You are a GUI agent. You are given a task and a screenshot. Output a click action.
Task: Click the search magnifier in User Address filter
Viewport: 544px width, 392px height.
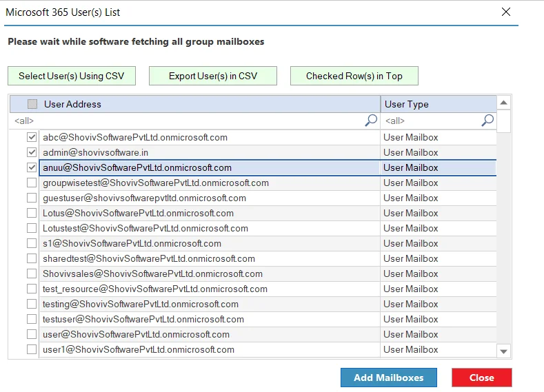coord(371,121)
